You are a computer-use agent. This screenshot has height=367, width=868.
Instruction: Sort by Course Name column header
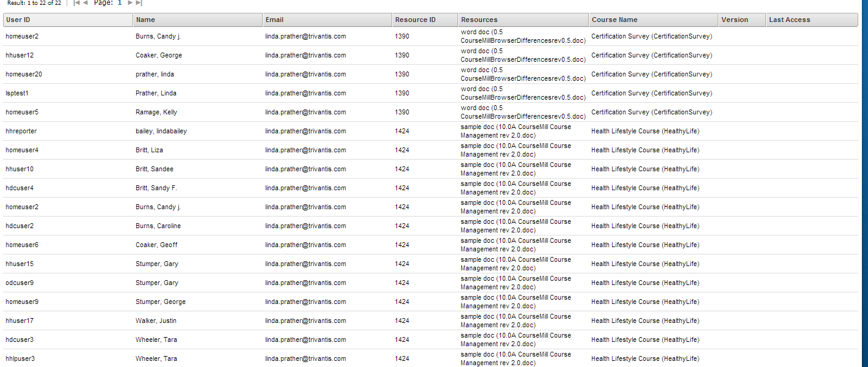tap(653, 20)
